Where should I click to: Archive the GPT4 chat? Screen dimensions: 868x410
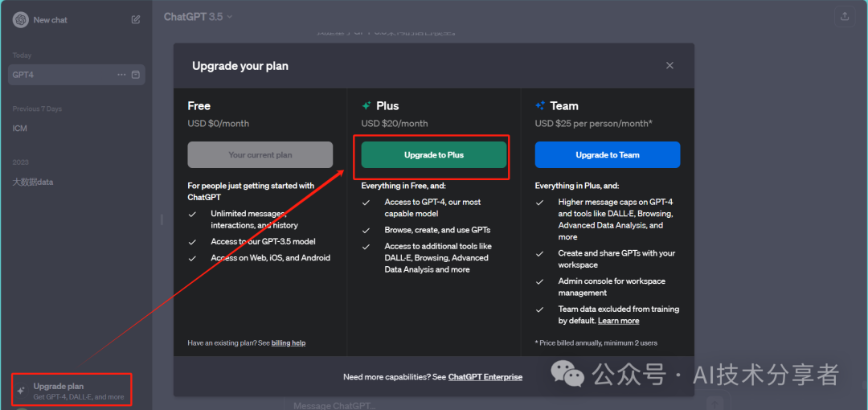[136, 75]
